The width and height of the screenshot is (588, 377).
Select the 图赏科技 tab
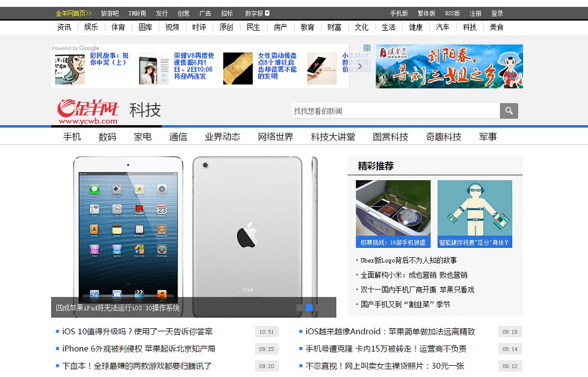click(390, 137)
